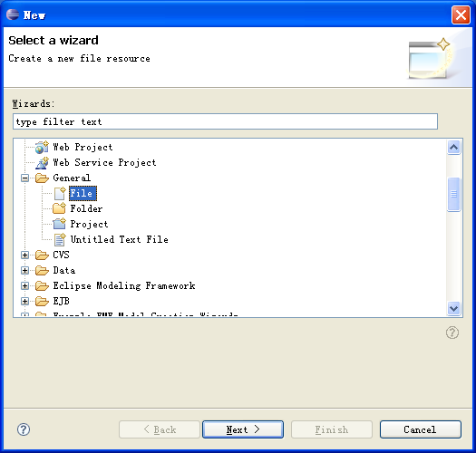This screenshot has width=476, height=453.
Task: Select the Folder wizard entry
Action: pos(86,208)
